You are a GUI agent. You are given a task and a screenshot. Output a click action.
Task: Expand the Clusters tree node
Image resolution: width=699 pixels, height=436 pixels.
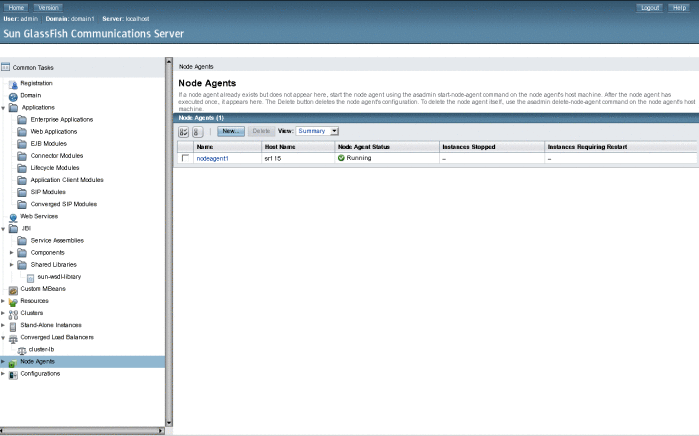(3, 313)
